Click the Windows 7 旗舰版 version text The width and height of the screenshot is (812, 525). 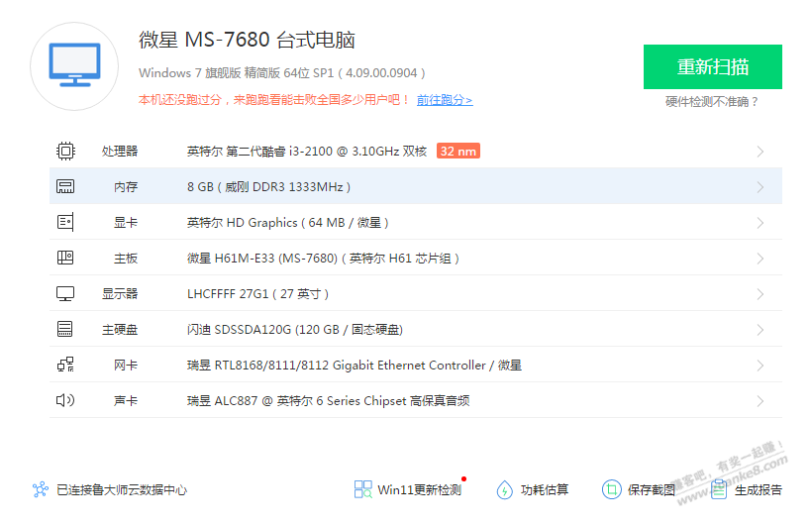coord(281,73)
